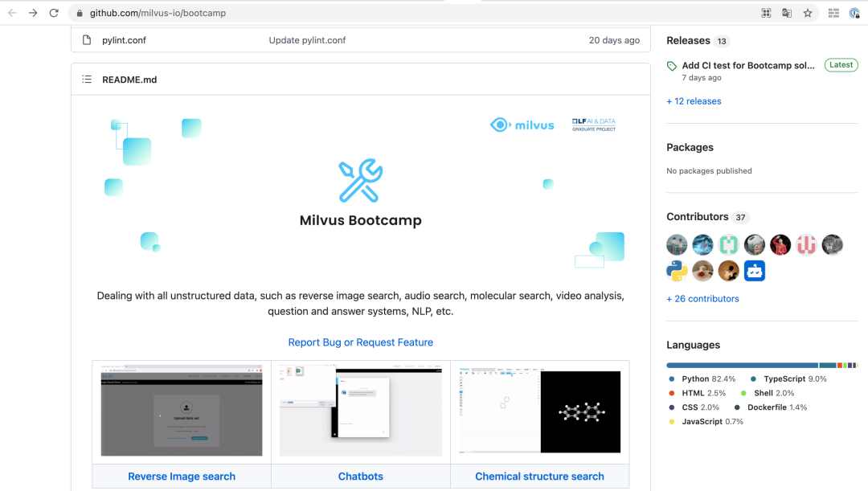Viewport: 868px width, 491px height.
Task: Open contributor avatar with red figure
Action: [780, 244]
